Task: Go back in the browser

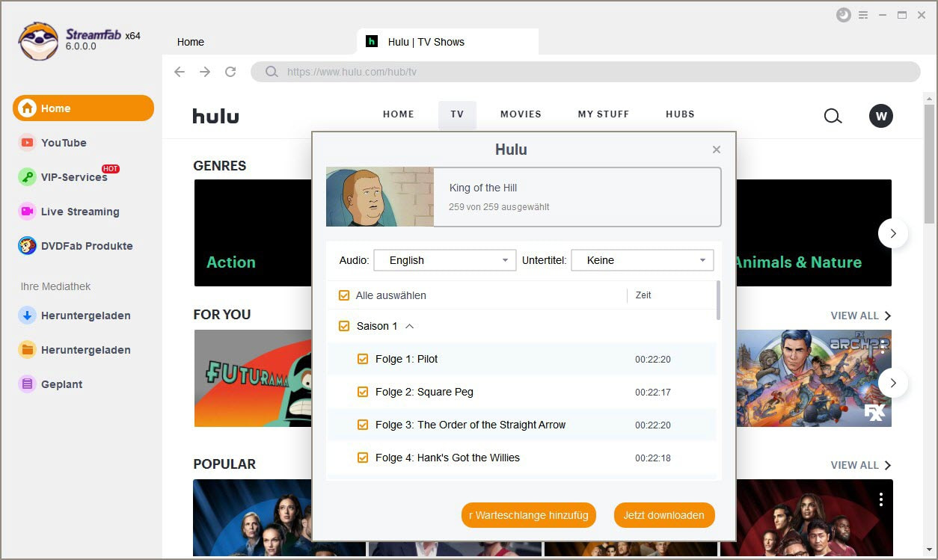Action: click(179, 72)
